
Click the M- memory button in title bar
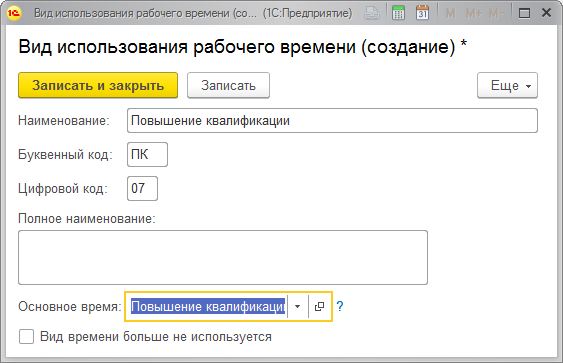[497, 13]
